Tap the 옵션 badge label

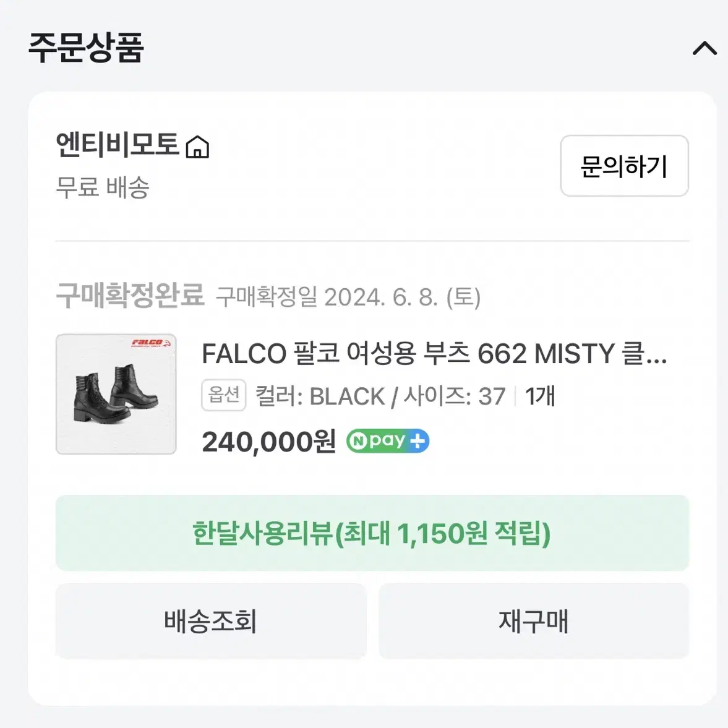tap(223, 395)
